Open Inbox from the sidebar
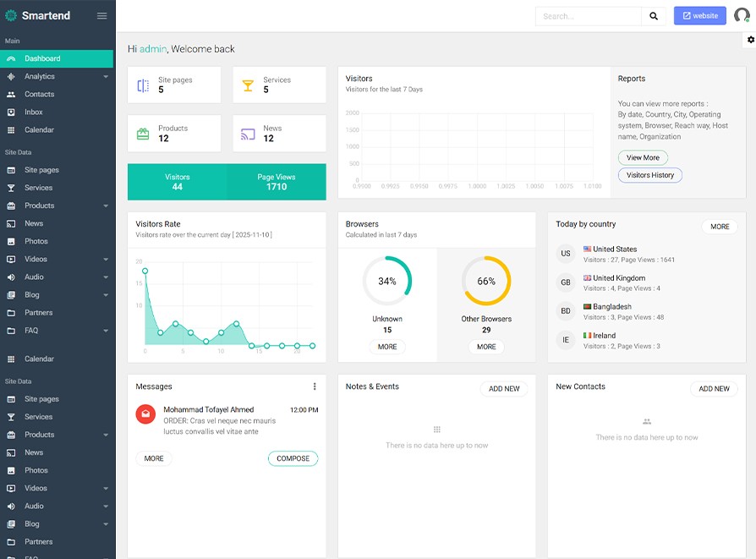Image resolution: width=756 pixels, height=559 pixels. click(34, 112)
